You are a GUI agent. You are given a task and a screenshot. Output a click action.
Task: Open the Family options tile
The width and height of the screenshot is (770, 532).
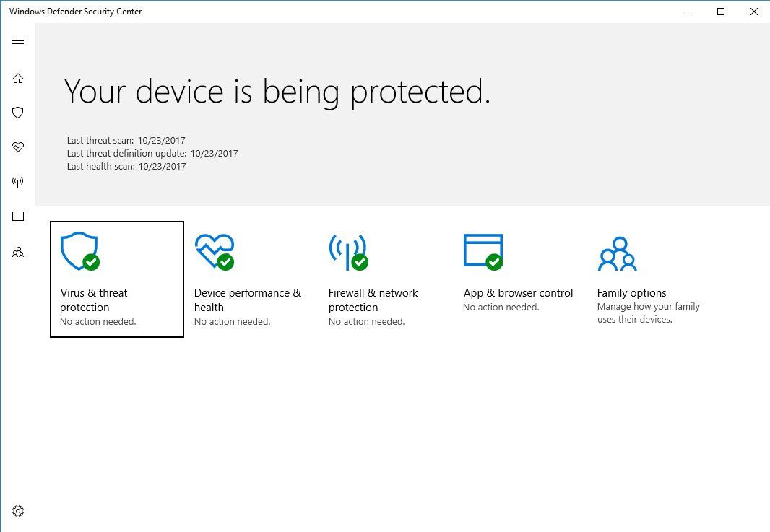[648, 278]
